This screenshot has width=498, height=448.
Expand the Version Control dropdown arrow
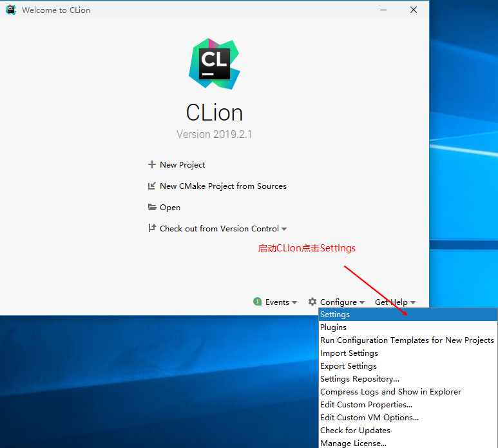(x=284, y=229)
